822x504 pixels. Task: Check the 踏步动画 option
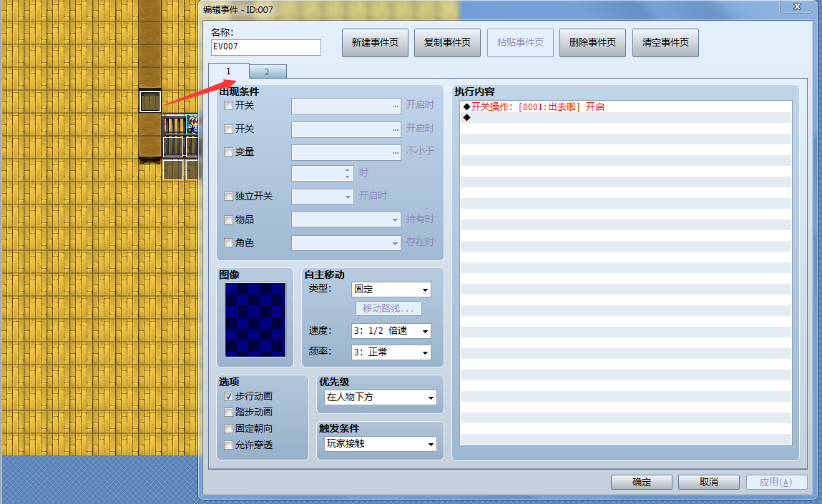[228, 412]
